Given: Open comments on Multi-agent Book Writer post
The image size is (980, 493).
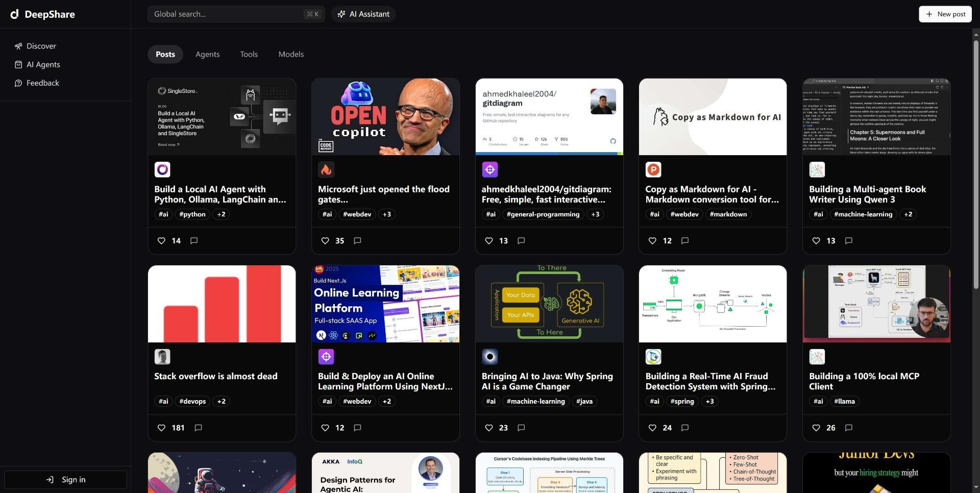Looking at the screenshot, I should click(849, 240).
